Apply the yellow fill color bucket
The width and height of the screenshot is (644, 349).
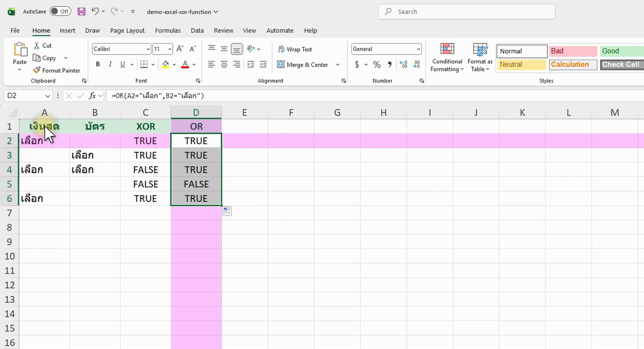pos(165,64)
